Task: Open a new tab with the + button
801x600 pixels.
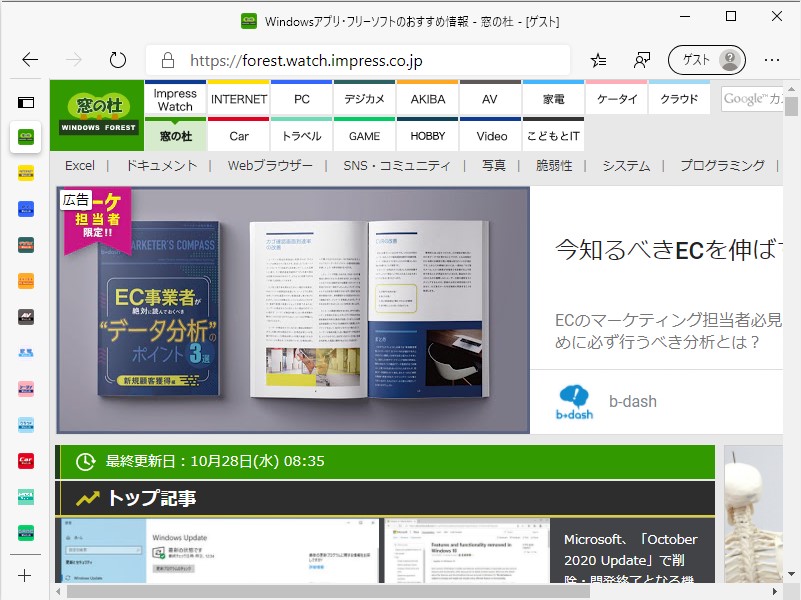Action: coord(23,575)
